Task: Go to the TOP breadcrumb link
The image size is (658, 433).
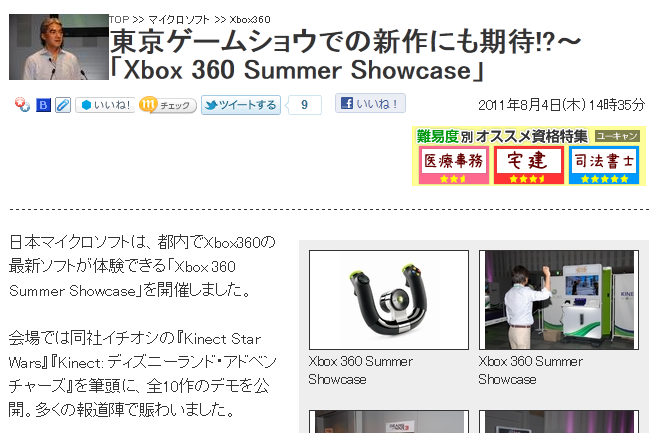Action: click(x=119, y=20)
